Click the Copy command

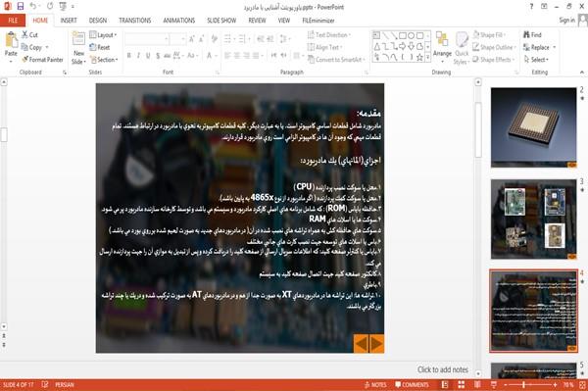click(32, 47)
